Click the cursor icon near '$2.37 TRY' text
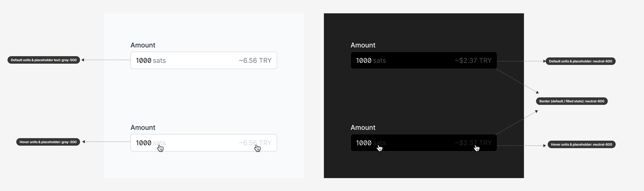This screenshot has width=644, height=191. [x=477, y=148]
